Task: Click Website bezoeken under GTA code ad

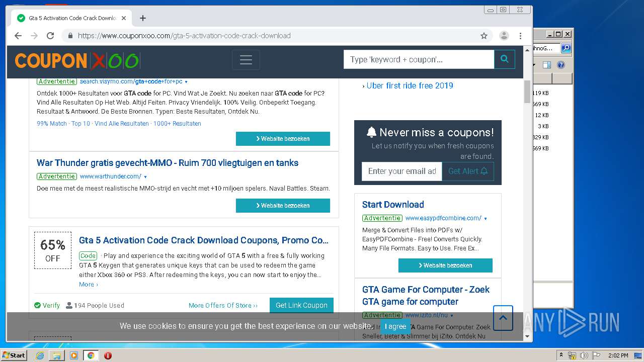Action: coord(283,139)
